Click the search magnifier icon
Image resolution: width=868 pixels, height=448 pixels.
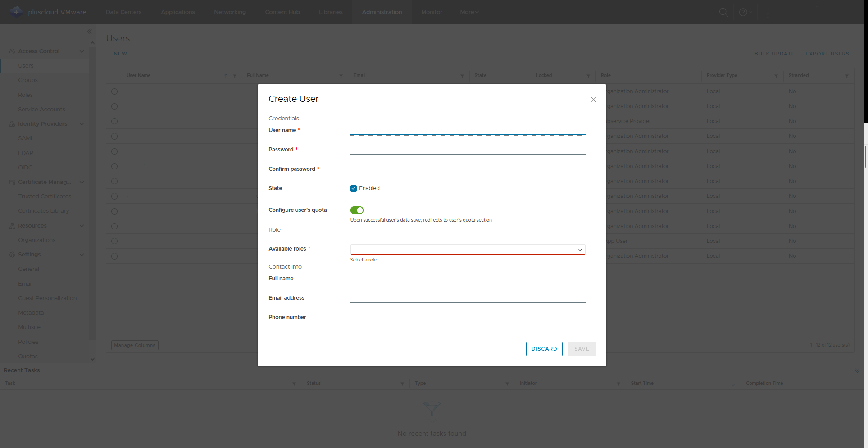coord(723,12)
